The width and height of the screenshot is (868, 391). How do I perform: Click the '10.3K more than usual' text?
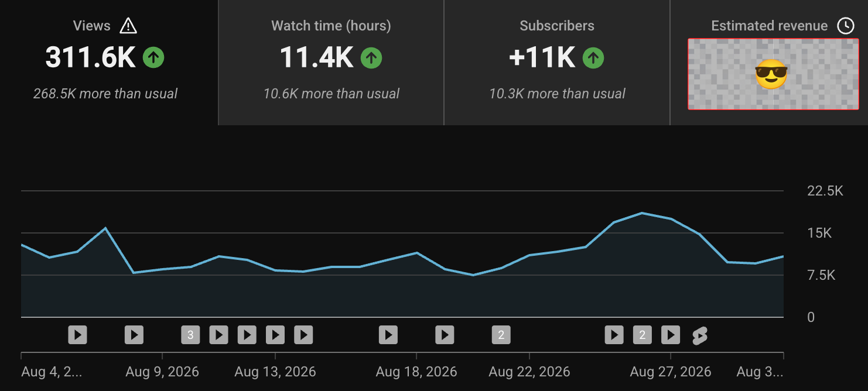click(x=558, y=94)
